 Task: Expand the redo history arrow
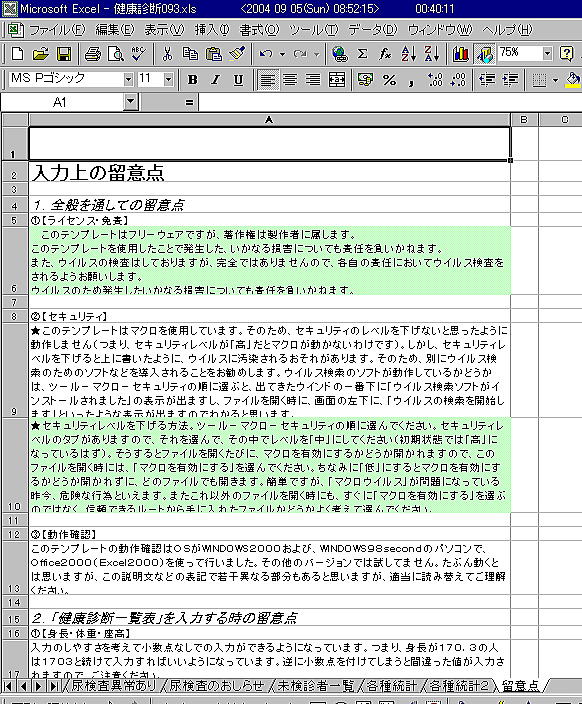pyautogui.click(x=316, y=54)
